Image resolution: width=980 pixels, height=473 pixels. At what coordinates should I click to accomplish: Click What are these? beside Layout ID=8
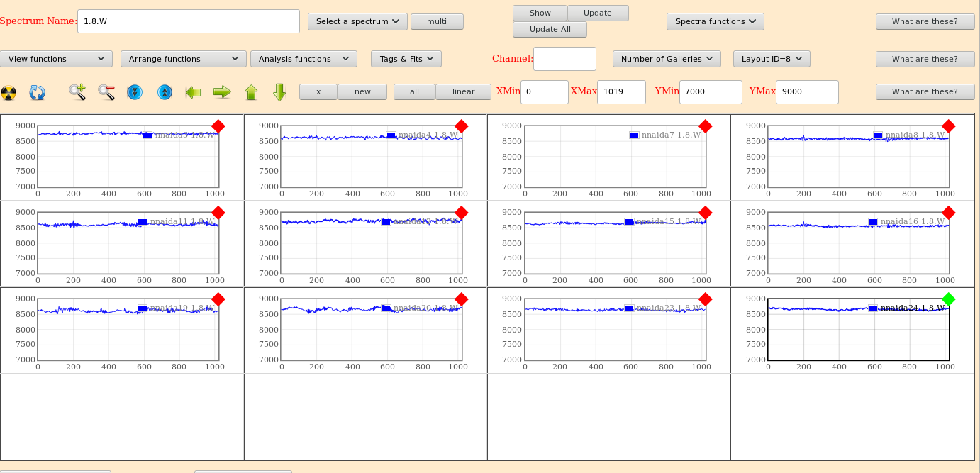(x=925, y=59)
